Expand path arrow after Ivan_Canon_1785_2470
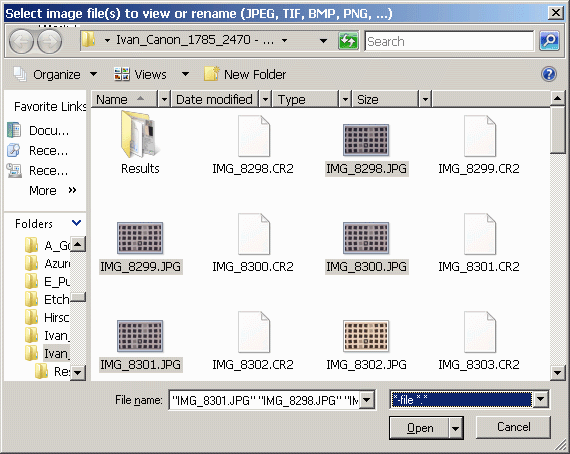 (285, 41)
